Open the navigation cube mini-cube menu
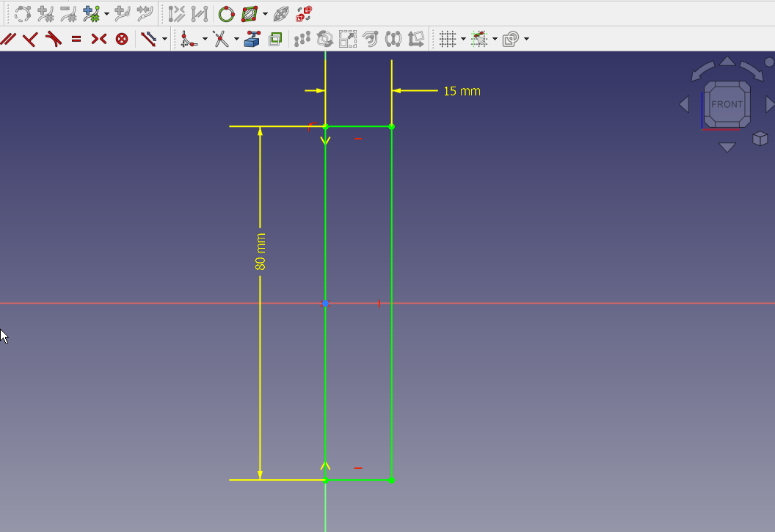This screenshot has width=775, height=532. pyautogui.click(x=760, y=139)
